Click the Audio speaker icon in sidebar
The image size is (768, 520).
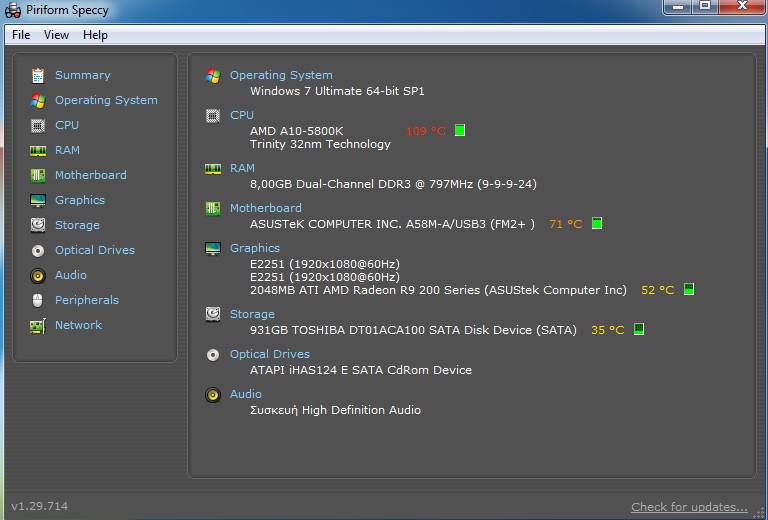(38, 276)
